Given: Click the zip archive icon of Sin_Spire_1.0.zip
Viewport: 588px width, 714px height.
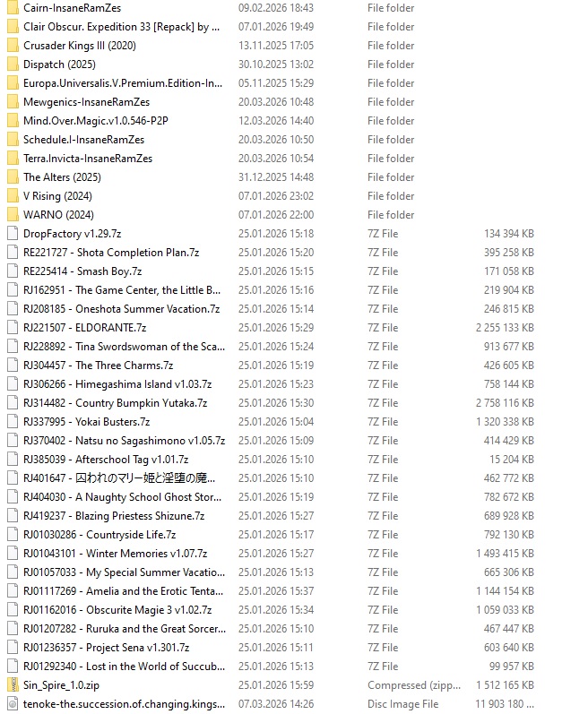Looking at the screenshot, I should coord(13,684).
